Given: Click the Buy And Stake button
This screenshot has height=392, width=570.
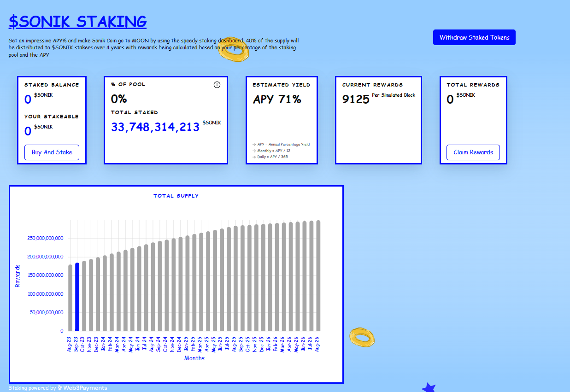Looking at the screenshot, I should pos(52,152).
